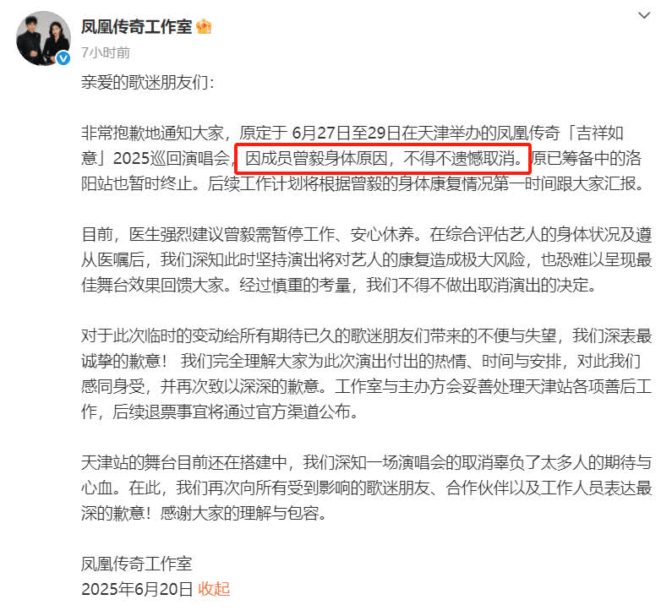Select the paragraph starting with 天津站的舞台
The width and height of the screenshot is (672, 616).
point(367,488)
